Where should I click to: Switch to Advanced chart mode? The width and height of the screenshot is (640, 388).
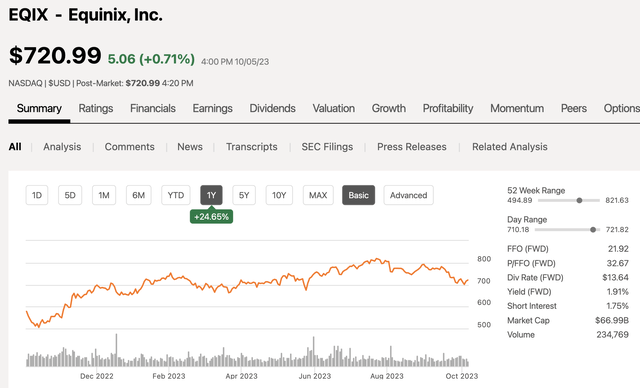[408, 195]
